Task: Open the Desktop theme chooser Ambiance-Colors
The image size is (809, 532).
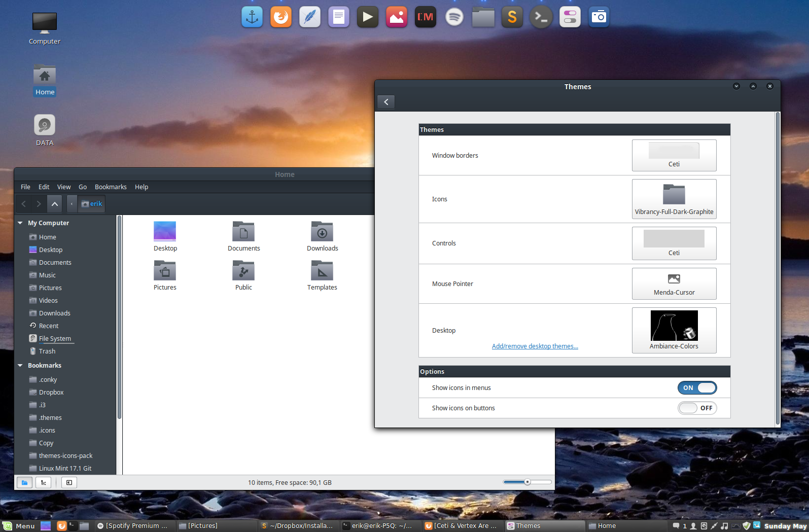Action: coord(674,330)
